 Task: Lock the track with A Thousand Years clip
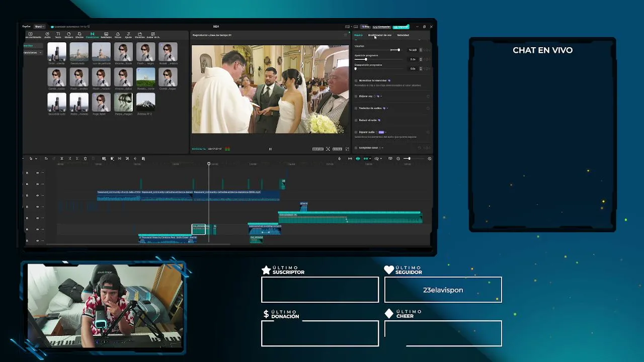click(27, 240)
